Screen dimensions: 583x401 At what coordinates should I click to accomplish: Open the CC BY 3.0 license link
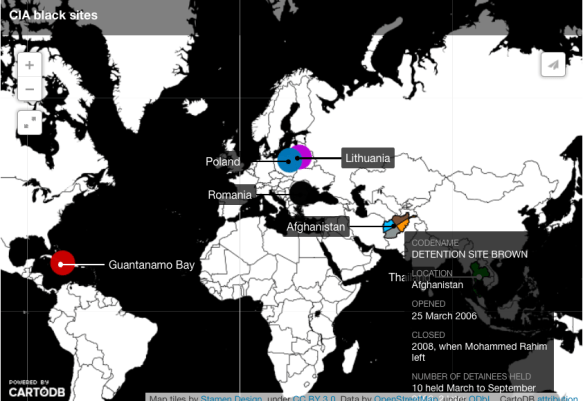click(313, 398)
